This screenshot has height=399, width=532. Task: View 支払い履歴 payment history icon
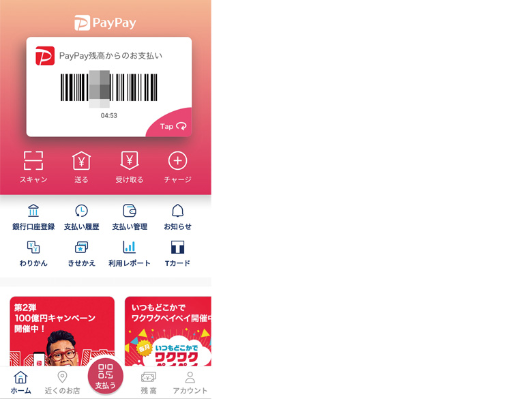pyautogui.click(x=81, y=211)
